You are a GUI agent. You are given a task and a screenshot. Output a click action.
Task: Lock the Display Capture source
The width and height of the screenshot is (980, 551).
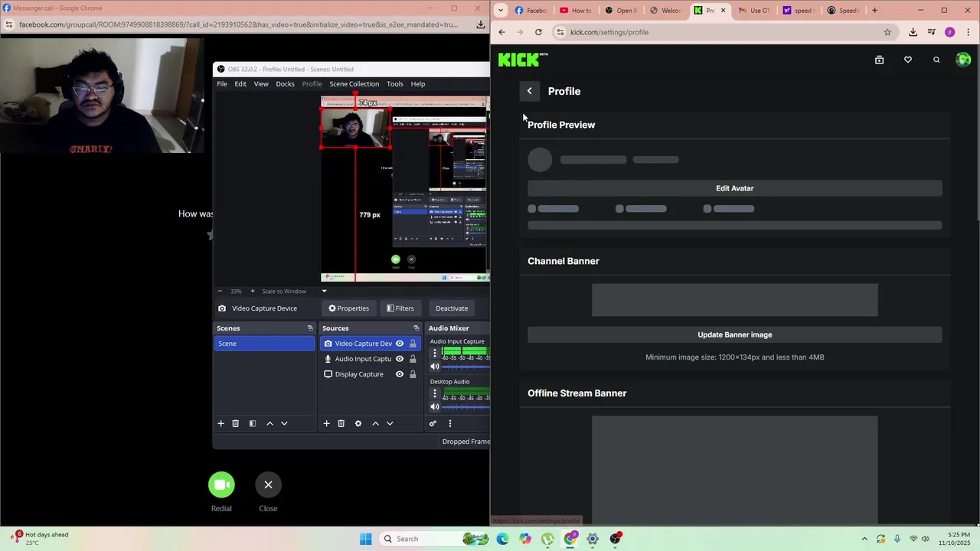click(x=413, y=374)
